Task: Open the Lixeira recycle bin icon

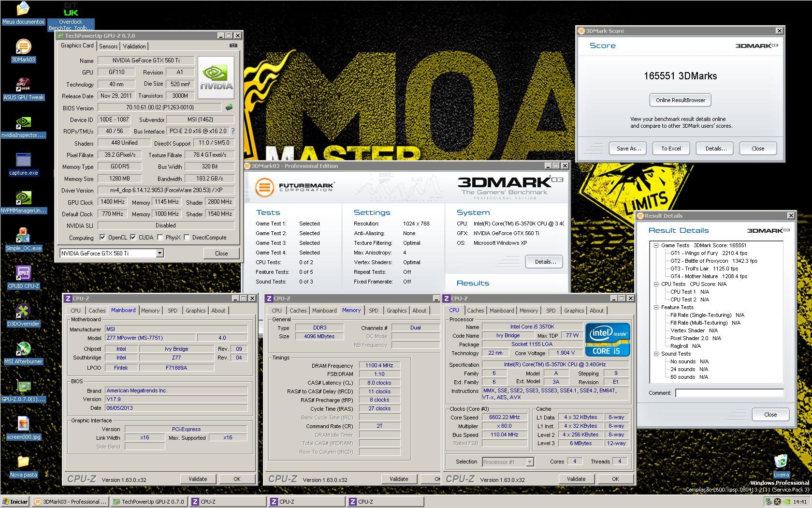Action: (x=781, y=466)
